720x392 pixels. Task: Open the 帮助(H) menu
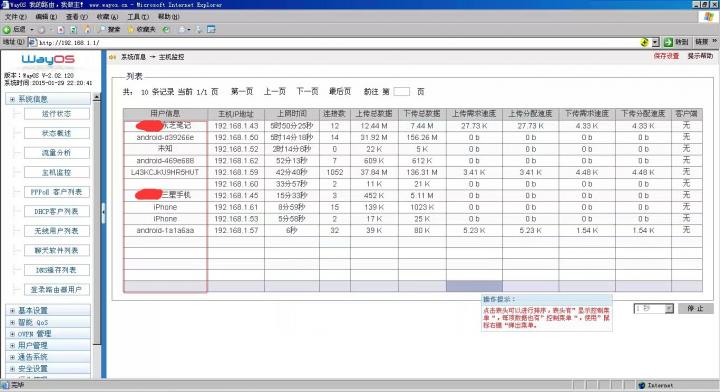[169, 17]
